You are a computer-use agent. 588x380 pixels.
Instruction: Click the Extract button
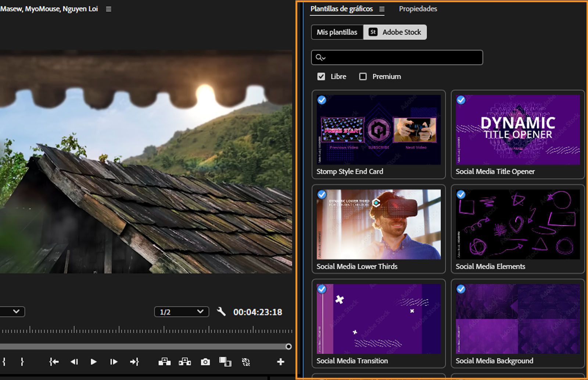tap(185, 362)
